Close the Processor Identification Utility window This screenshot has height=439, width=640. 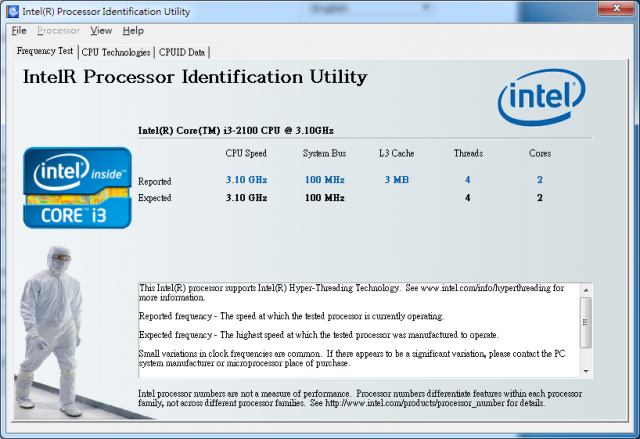(616, 8)
